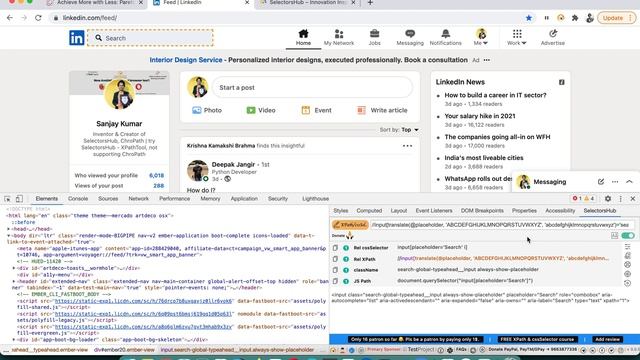Click the Start a post field
Screen dimensions: 640x360
[312, 87]
